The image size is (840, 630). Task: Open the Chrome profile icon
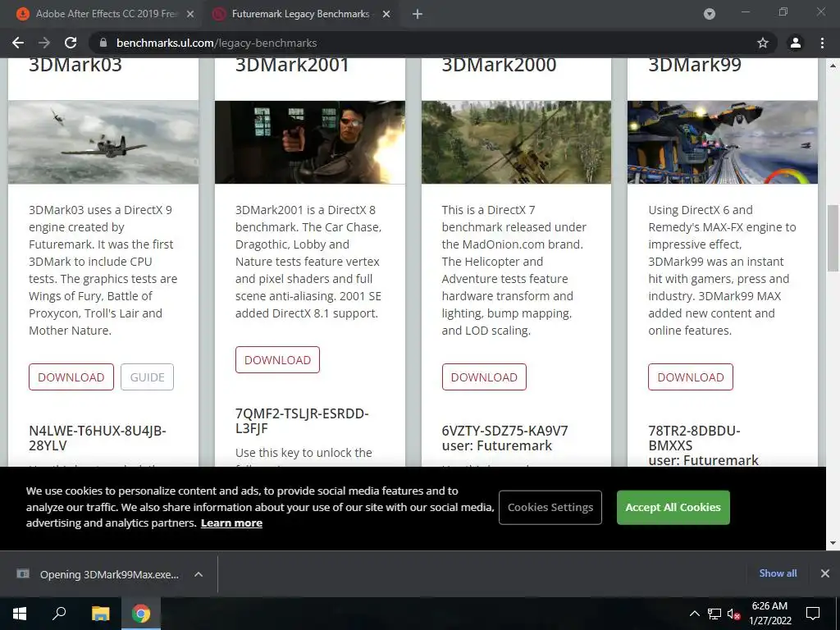796,43
